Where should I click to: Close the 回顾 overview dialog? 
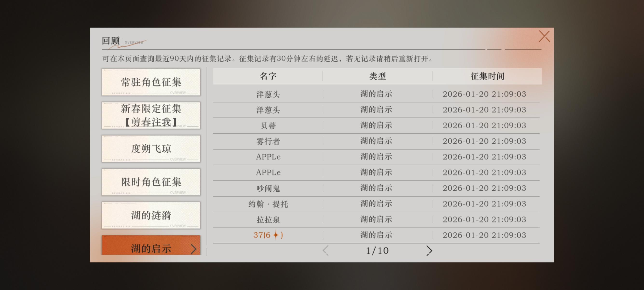(x=544, y=36)
